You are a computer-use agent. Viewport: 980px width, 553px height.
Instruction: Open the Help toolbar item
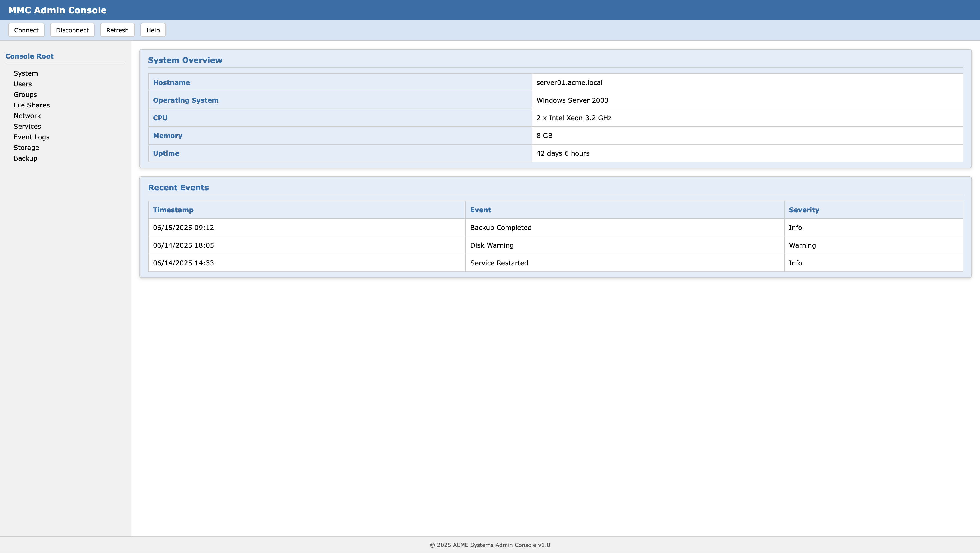(152, 30)
